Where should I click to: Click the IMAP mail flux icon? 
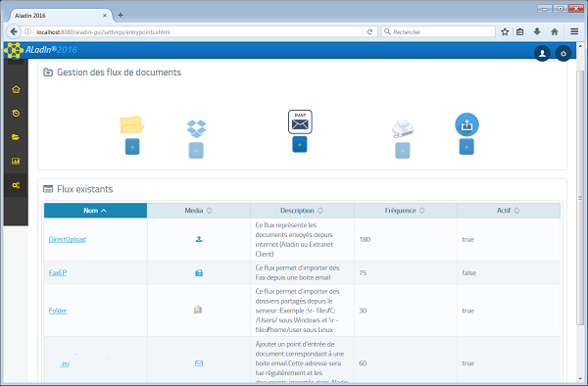(300, 121)
